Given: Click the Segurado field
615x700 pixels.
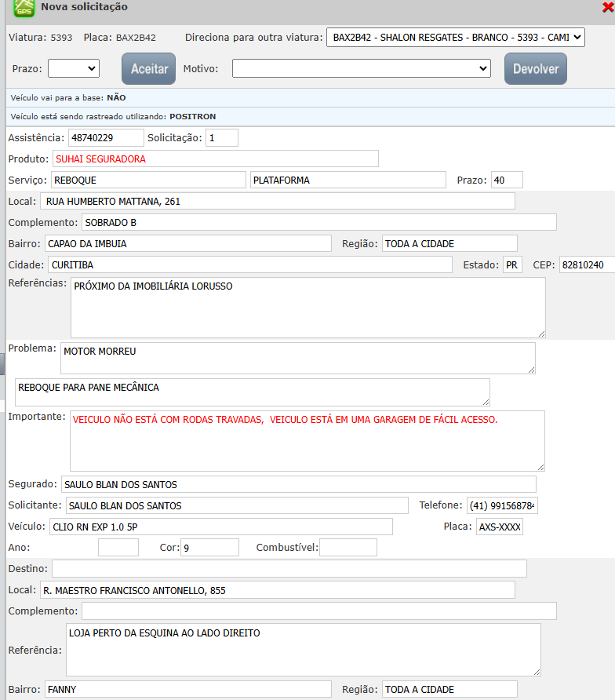Looking at the screenshot, I should [x=299, y=484].
